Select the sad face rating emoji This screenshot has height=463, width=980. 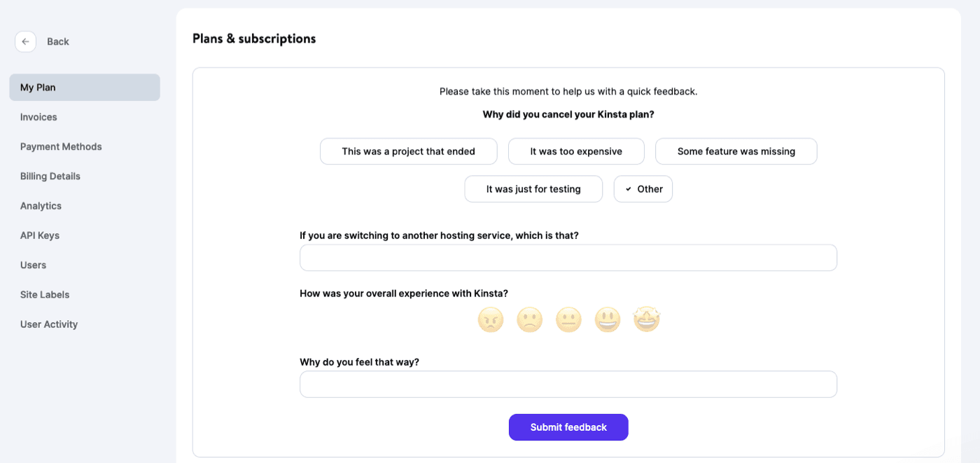click(530, 319)
